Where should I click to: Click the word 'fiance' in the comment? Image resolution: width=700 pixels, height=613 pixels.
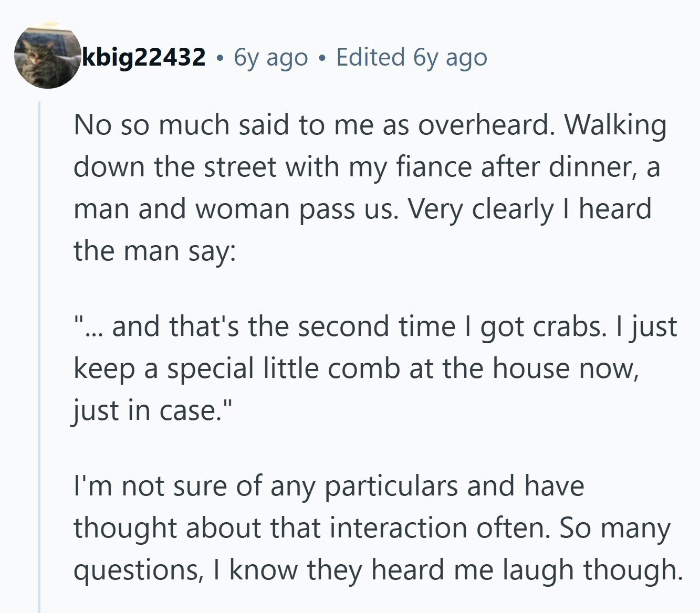(427, 167)
